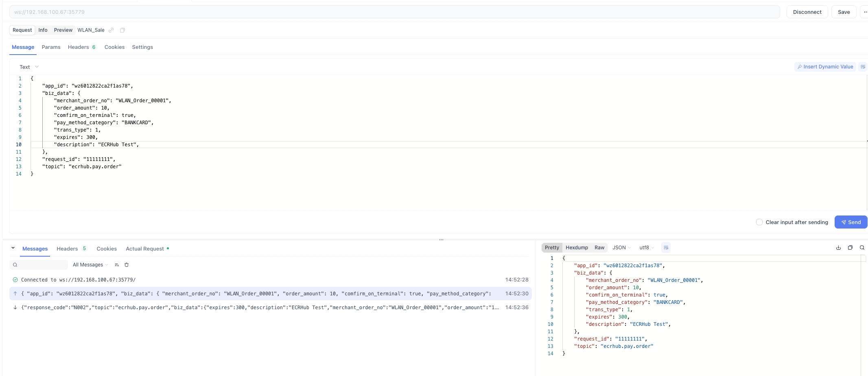Switch to the Message tab
868x376 pixels.
pos(23,47)
